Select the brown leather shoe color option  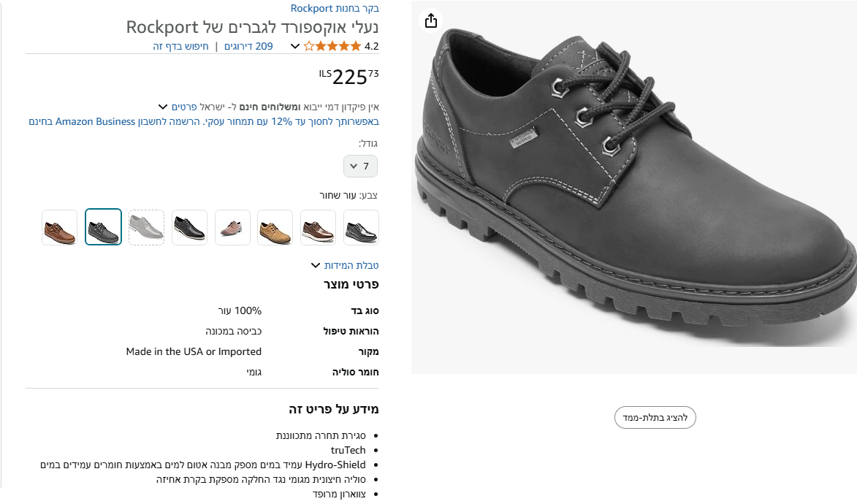(x=59, y=227)
